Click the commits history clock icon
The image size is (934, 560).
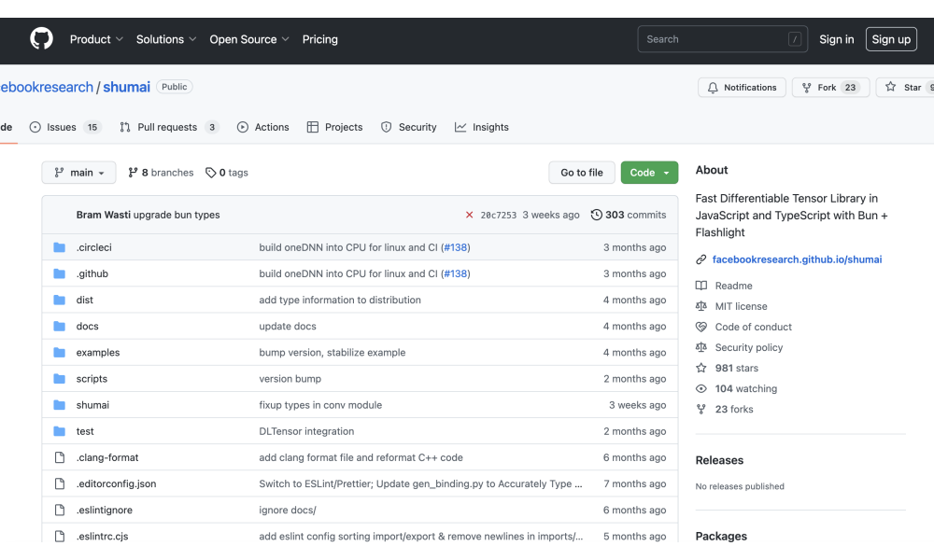[596, 215]
